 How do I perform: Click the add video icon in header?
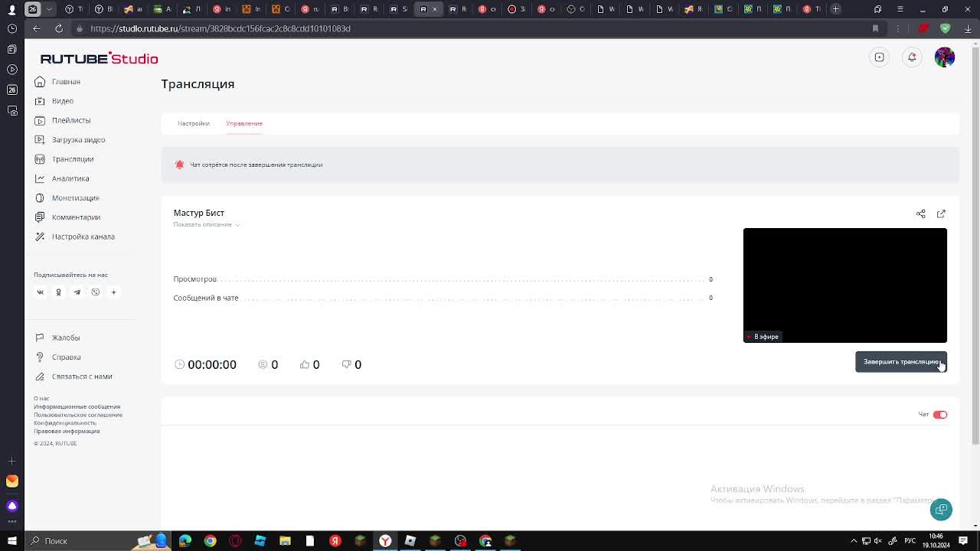880,57
